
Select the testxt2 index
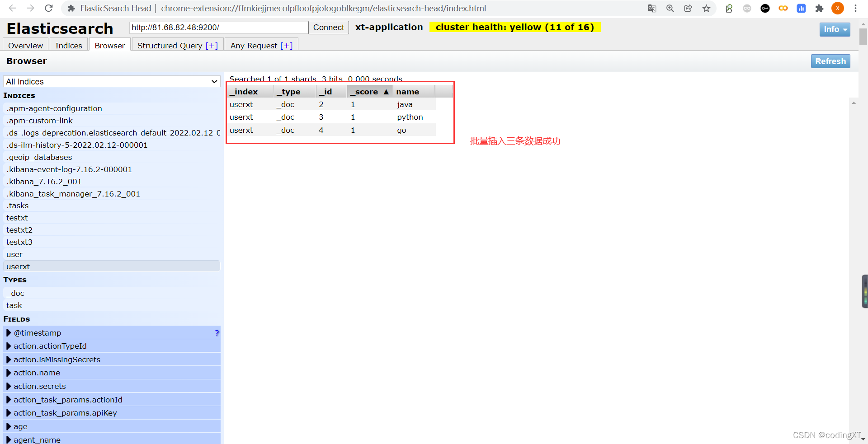(x=112, y=230)
